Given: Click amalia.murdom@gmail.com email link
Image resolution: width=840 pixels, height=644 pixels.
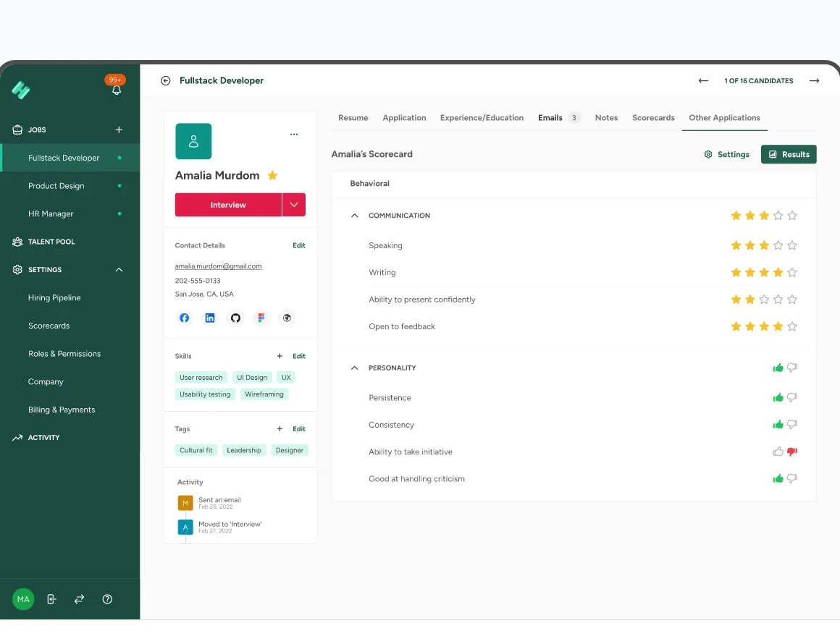Looking at the screenshot, I should tap(218, 266).
